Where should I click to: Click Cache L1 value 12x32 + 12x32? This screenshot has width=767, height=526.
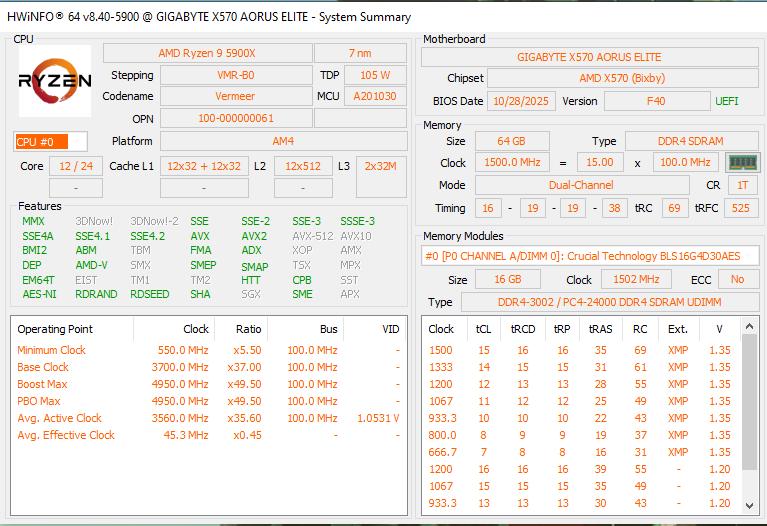point(204,166)
